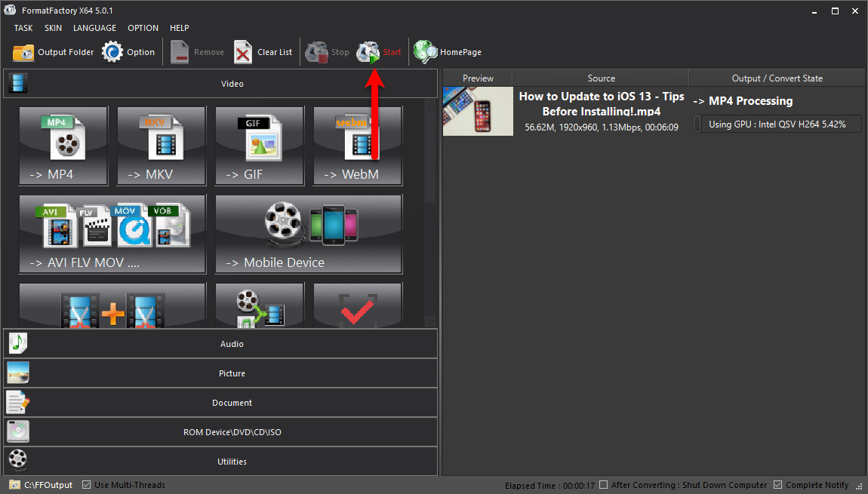
Task: Click the music note Audio icon
Action: [x=17, y=343]
